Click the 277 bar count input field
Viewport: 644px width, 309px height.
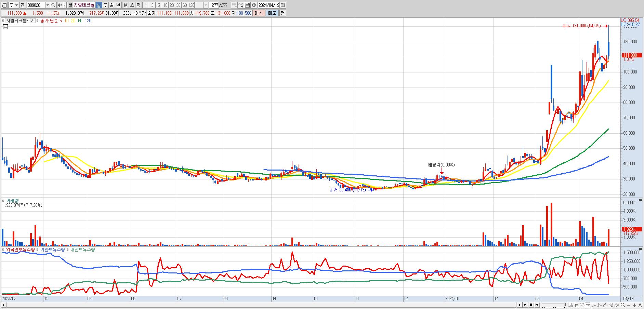click(x=214, y=5)
